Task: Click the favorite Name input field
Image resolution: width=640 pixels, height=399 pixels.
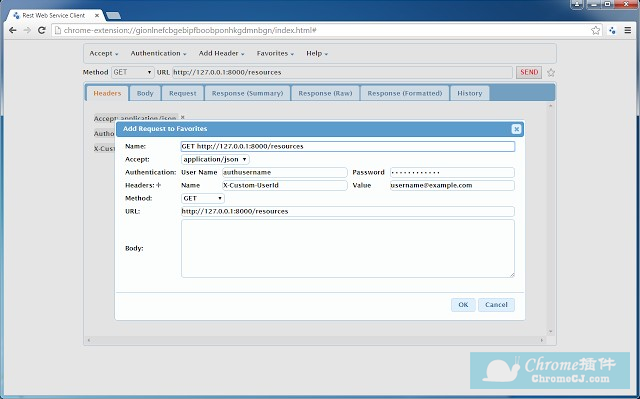Action: pos(348,146)
